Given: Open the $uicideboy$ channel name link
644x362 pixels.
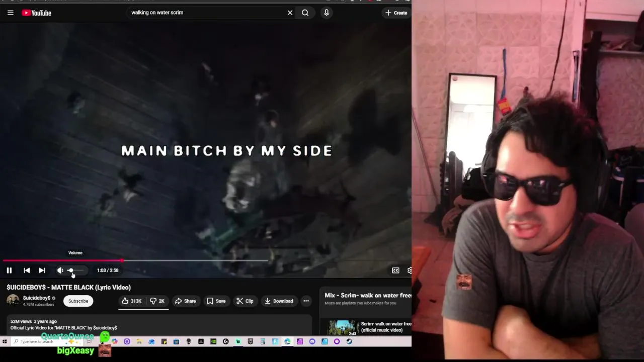Looking at the screenshot, I should [x=37, y=298].
